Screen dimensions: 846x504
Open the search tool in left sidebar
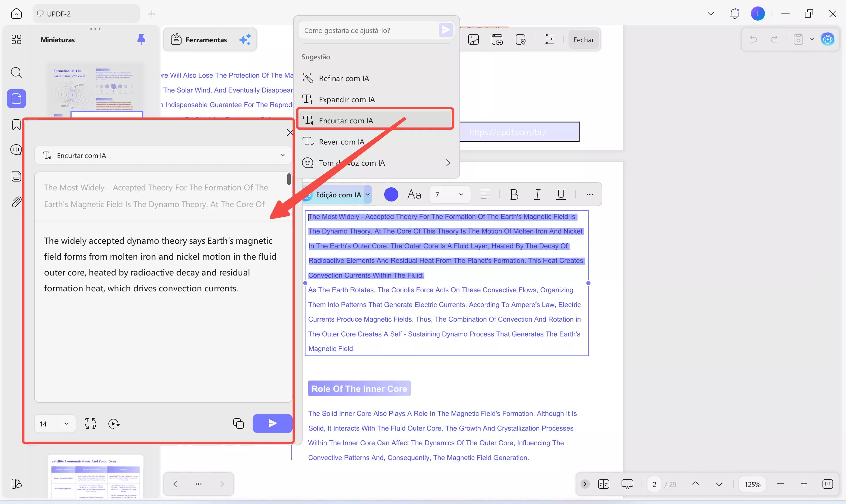[x=16, y=72]
